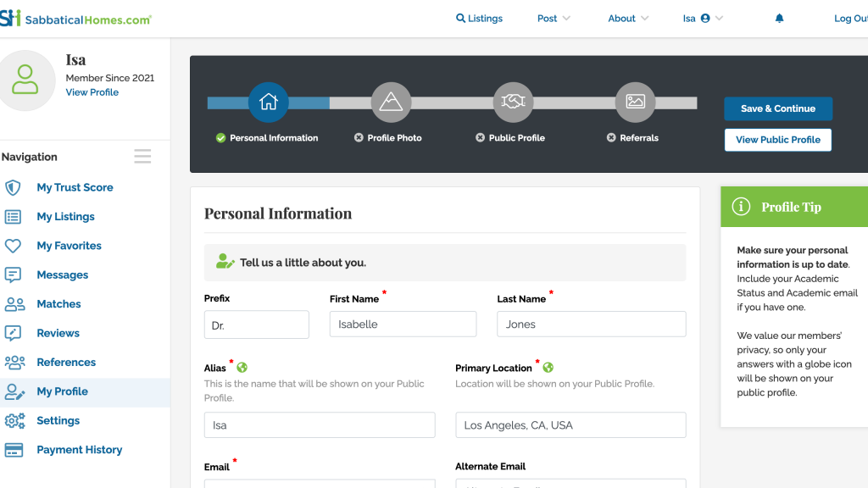Open the Public Profile handshake step icon
868x488 pixels.
click(513, 103)
